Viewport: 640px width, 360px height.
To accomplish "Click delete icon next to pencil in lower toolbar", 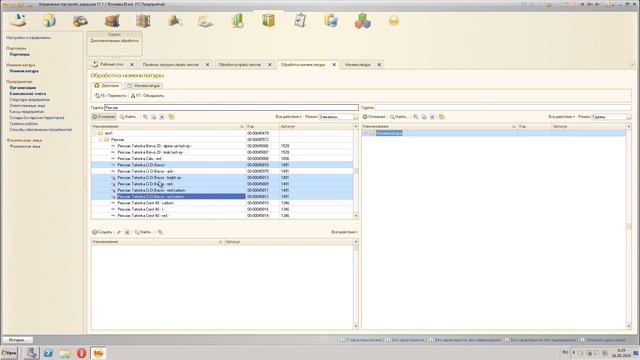I will coord(127,232).
